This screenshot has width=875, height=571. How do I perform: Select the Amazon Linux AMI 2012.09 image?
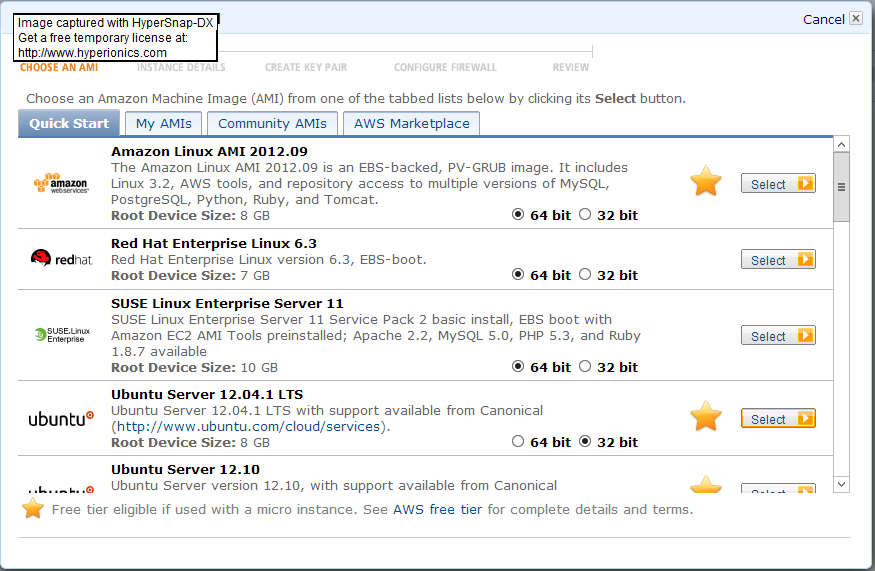pos(778,184)
